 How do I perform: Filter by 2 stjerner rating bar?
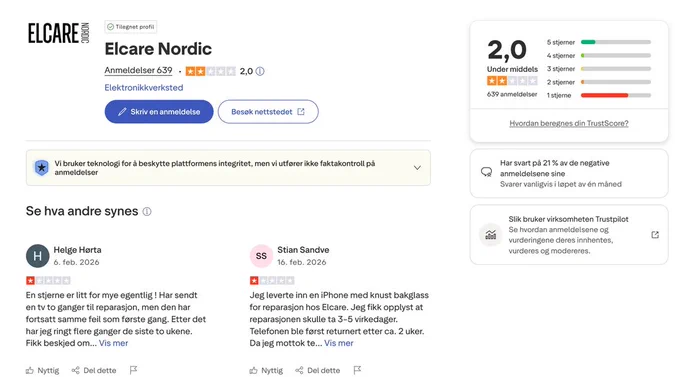599,82
